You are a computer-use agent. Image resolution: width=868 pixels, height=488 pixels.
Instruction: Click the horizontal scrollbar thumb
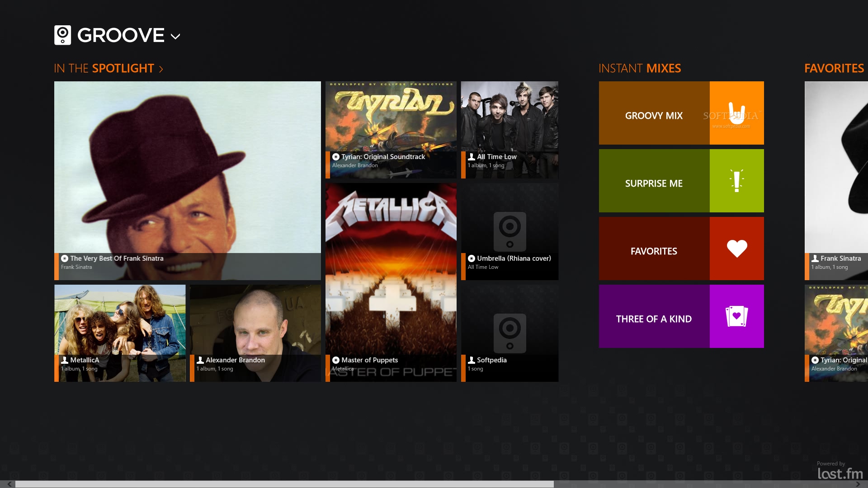tap(284, 484)
